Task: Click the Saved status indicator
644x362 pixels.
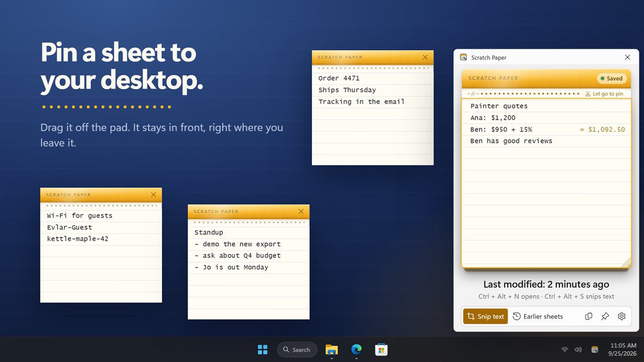Action: [611, 78]
